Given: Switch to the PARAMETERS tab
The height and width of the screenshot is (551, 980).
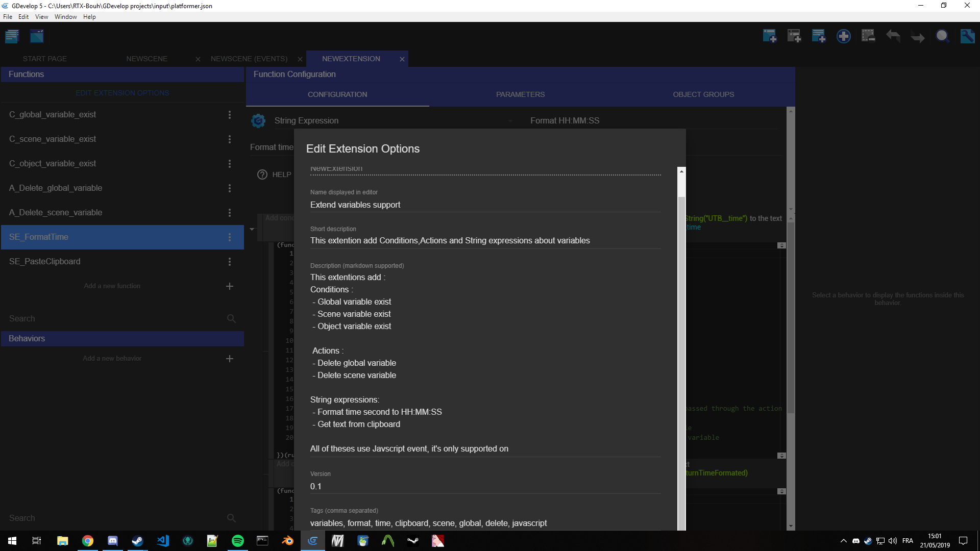Looking at the screenshot, I should click(520, 94).
